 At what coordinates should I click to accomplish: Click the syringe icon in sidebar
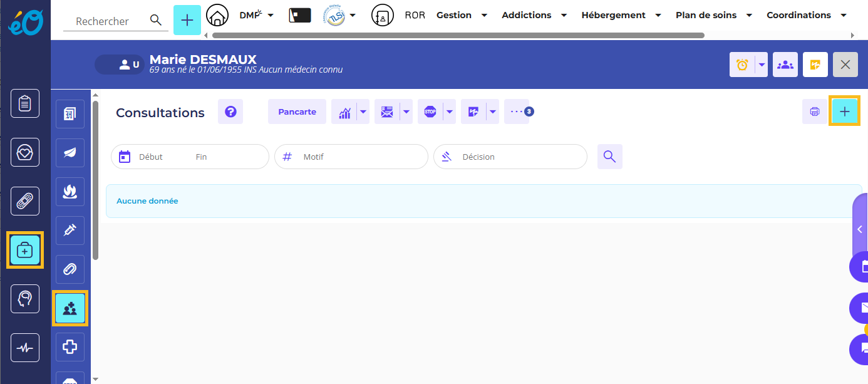70,231
